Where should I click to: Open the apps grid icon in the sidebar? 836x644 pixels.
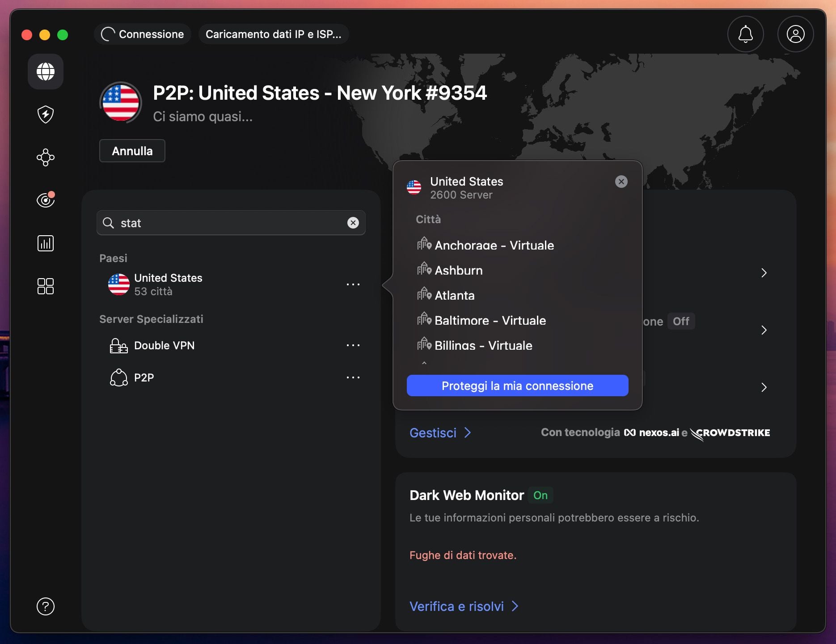tap(45, 286)
